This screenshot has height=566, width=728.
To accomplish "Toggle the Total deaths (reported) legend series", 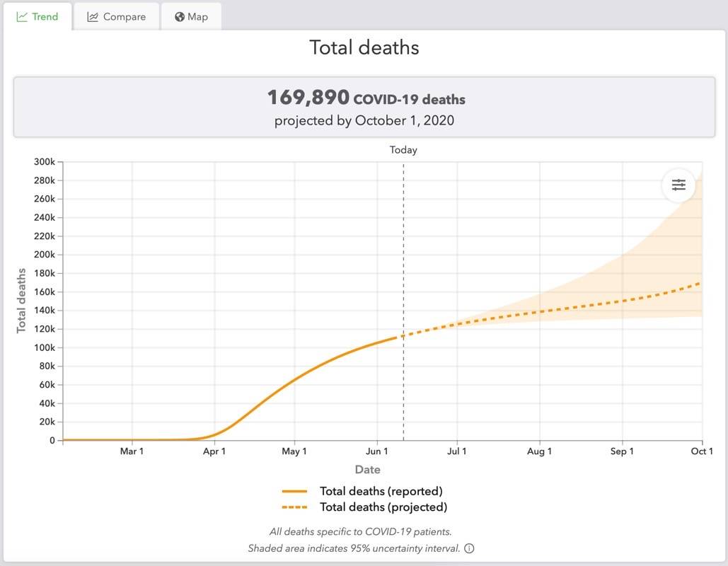I will coord(381,491).
